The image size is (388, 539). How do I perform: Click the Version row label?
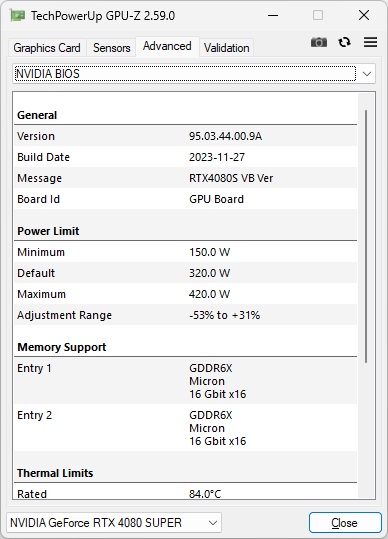point(36,136)
